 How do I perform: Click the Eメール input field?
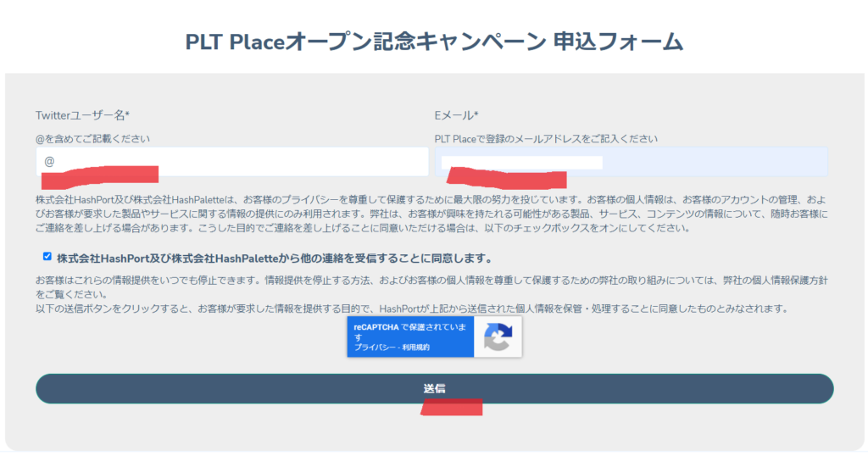point(631,162)
